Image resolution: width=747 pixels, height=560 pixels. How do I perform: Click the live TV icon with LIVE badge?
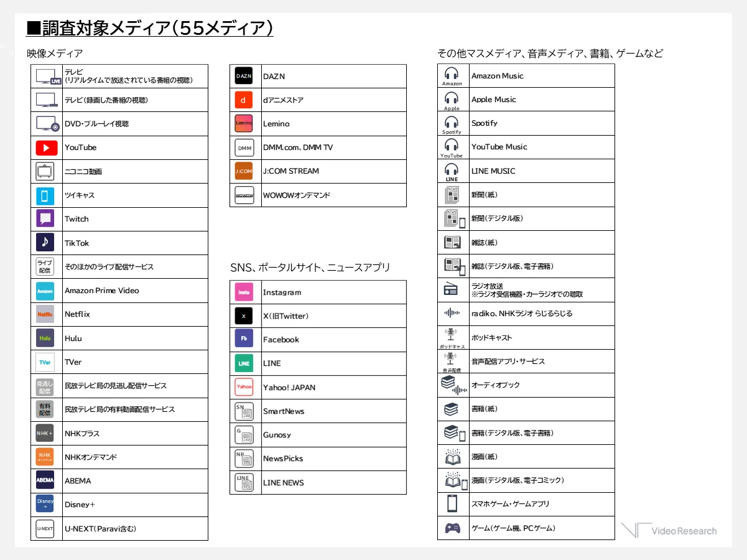click(49, 77)
